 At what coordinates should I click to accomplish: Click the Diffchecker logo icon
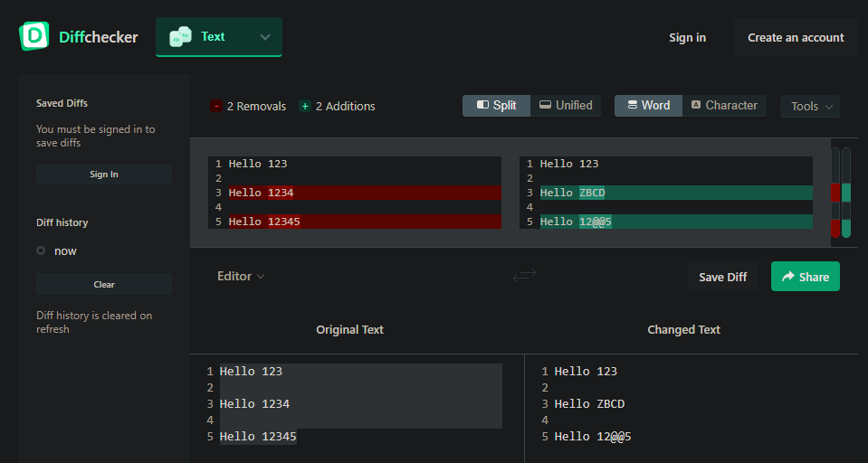34,36
